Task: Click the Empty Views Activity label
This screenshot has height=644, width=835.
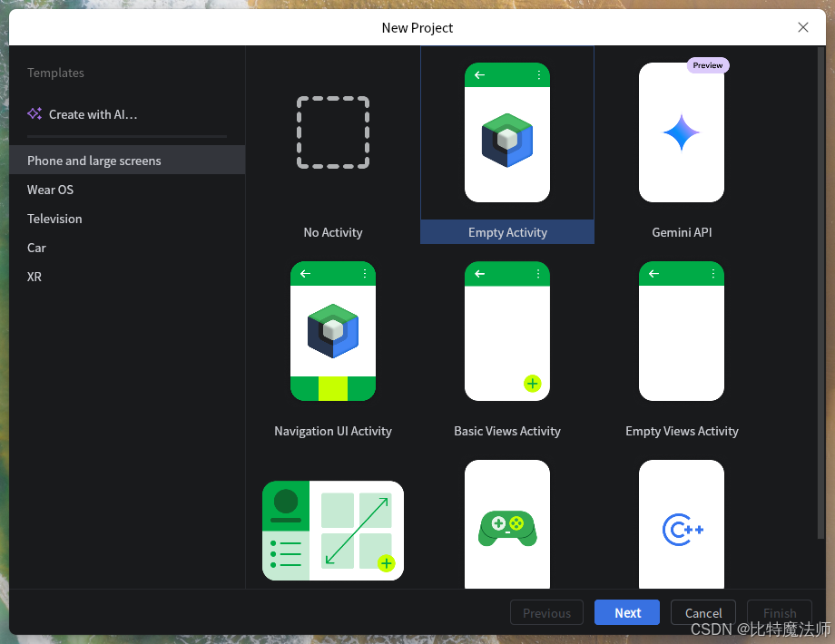Action: coord(682,431)
